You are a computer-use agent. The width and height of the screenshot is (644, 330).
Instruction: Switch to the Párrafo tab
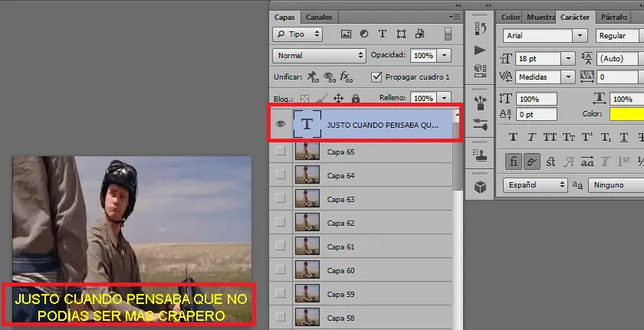pyautogui.click(x=614, y=17)
